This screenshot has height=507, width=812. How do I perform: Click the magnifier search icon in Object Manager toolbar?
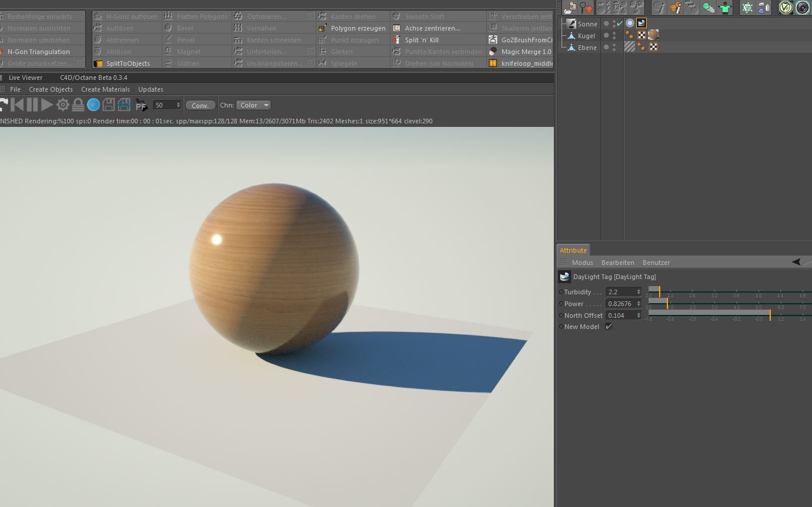[586, 8]
